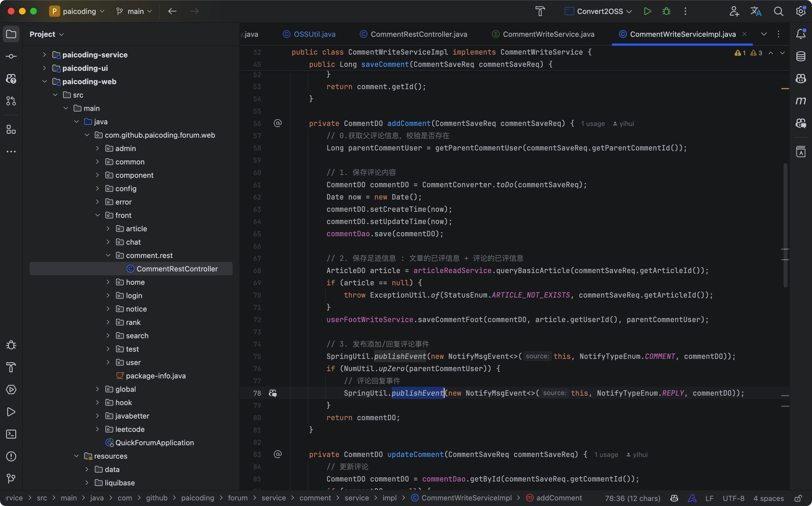812x506 pixels.
Task: Collapse the front package
Action: [97, 215]
